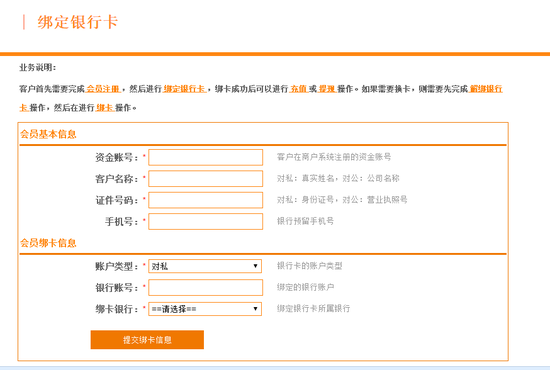The image size is (550, 370).
Task: Click the 绑卡银行 field label
Action: tap(117, 309)
